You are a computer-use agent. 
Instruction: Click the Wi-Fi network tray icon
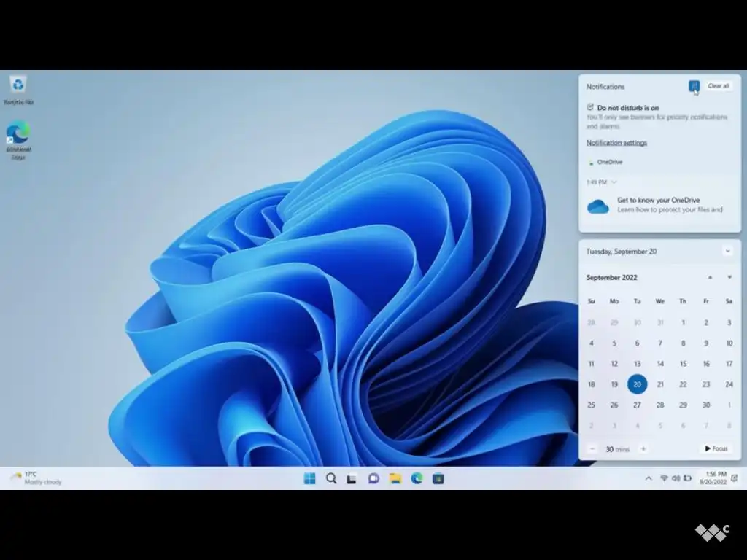pyautogui.click(x=664, y=478)
